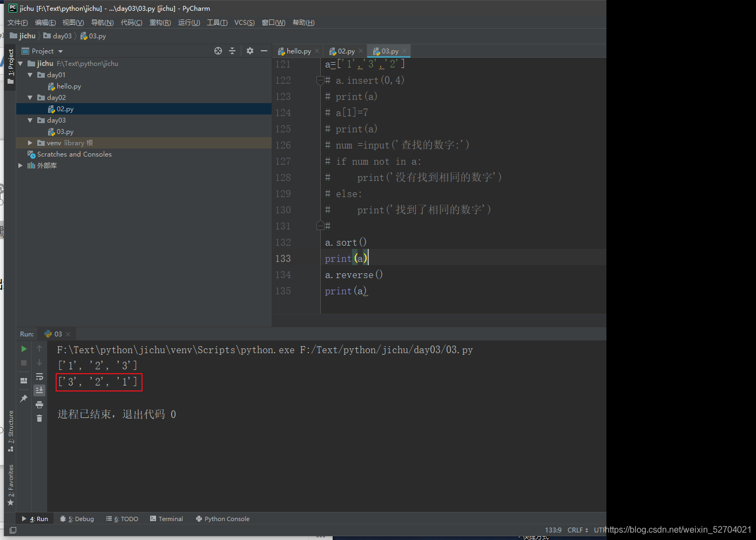Open the 6: TODO tool window

coord(122,519)
